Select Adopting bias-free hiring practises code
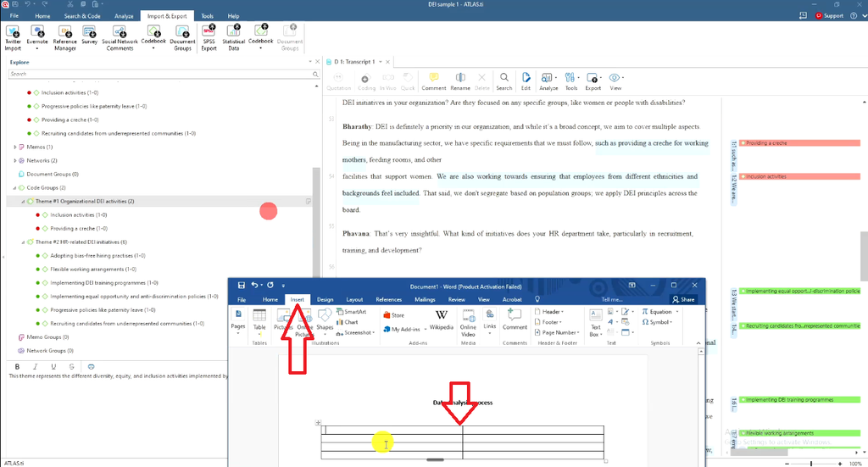The width and height of the screenshot is (868, 467). (97, 256)
